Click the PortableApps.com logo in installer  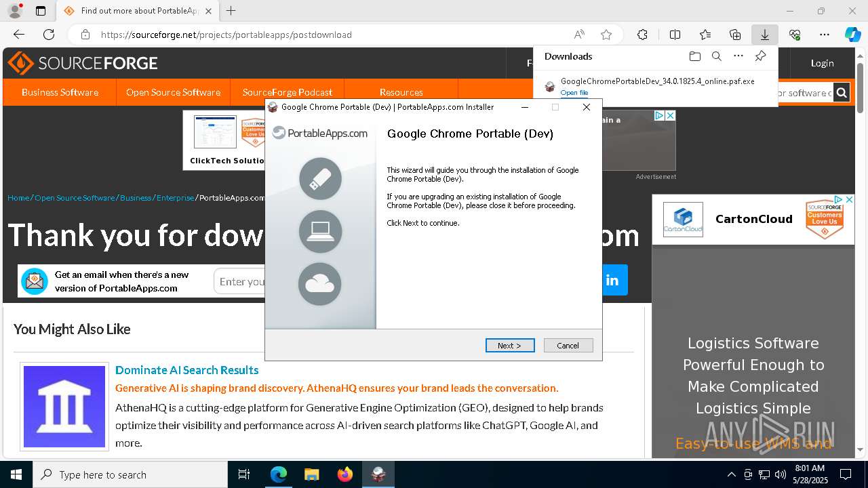click(320, 134)
